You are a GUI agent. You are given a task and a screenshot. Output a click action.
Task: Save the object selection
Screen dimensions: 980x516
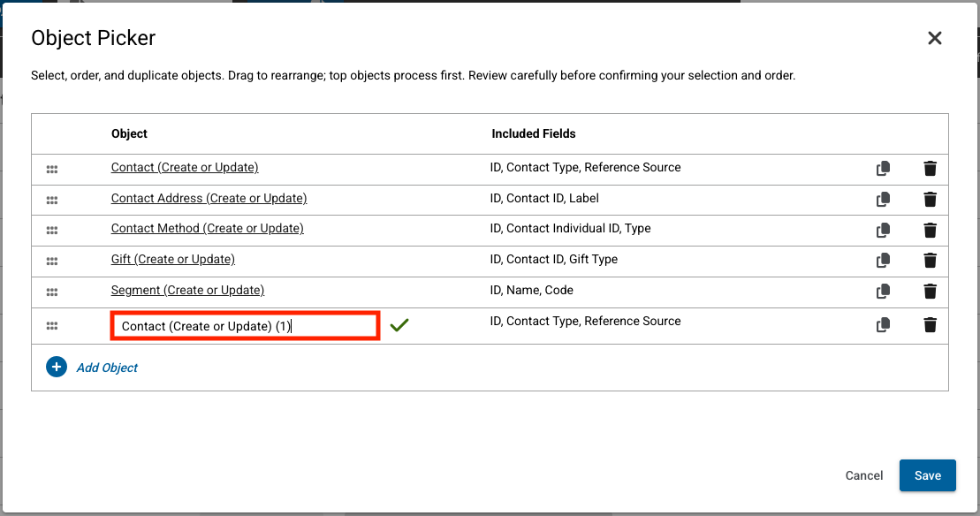coord(928,475)
